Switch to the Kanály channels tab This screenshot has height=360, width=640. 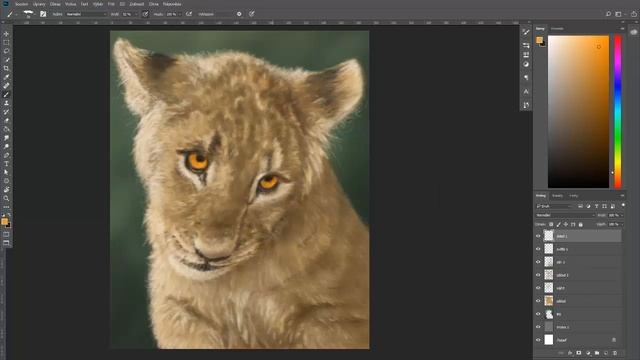(x=557, y=196)
